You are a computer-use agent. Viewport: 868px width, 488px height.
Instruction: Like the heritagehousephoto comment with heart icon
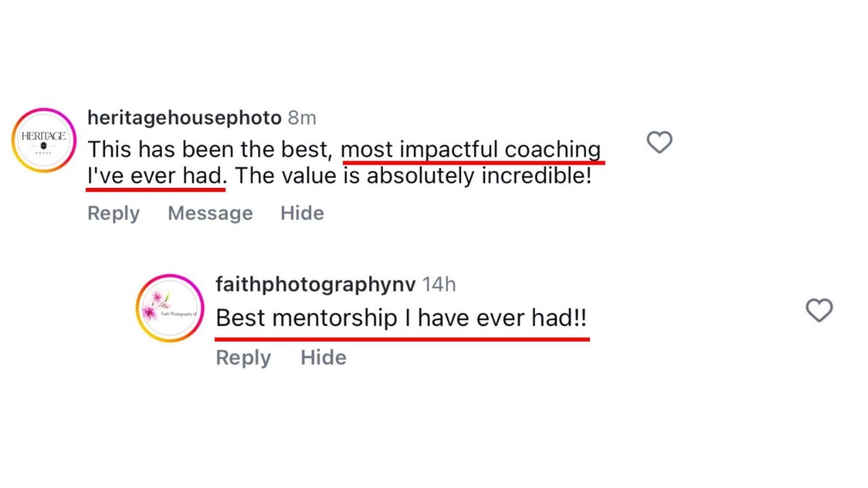[659, 142]
